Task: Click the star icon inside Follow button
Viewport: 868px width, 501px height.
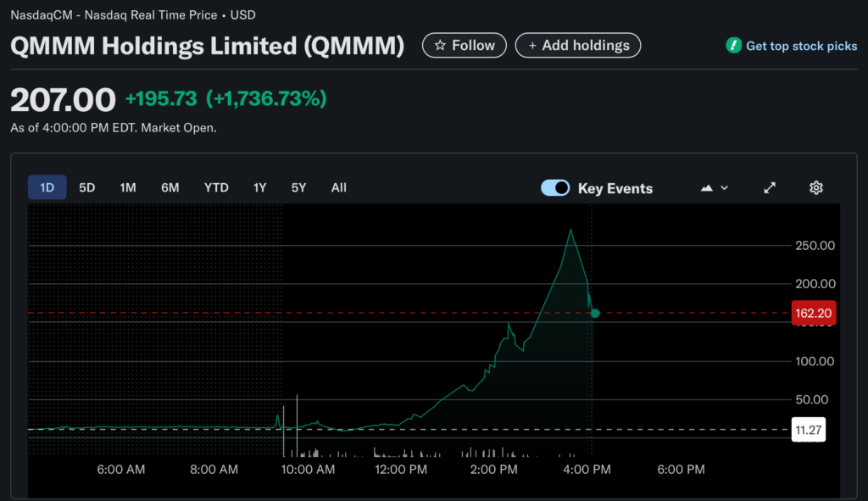Action: point(442,46)
